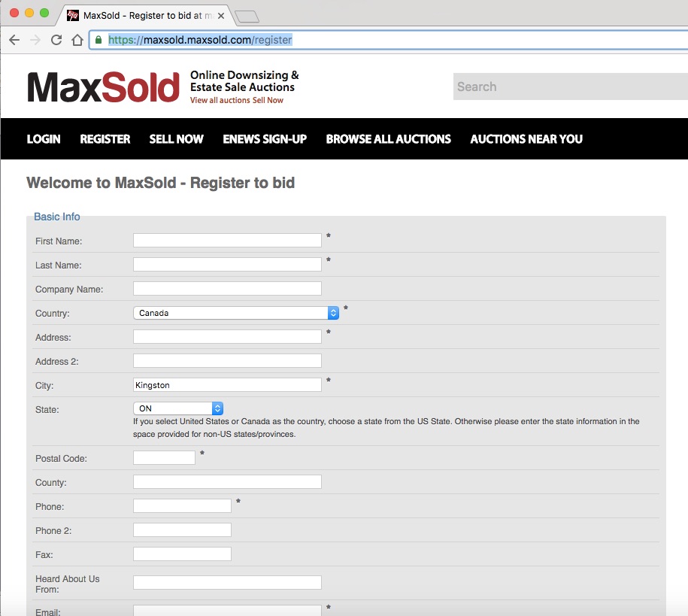Click the Heard About Us From field
The height and width of the screenshot is (616, 688).
[x=227, y=583]
